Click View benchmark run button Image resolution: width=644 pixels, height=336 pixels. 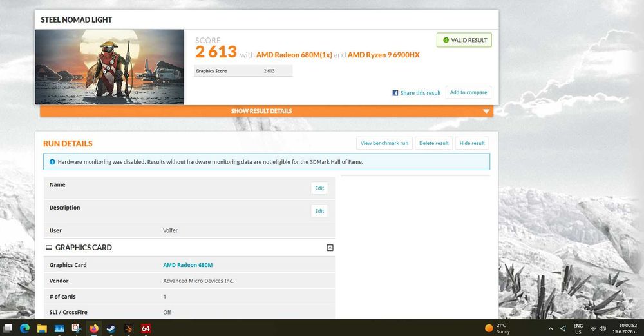click(x=384, y=143)
